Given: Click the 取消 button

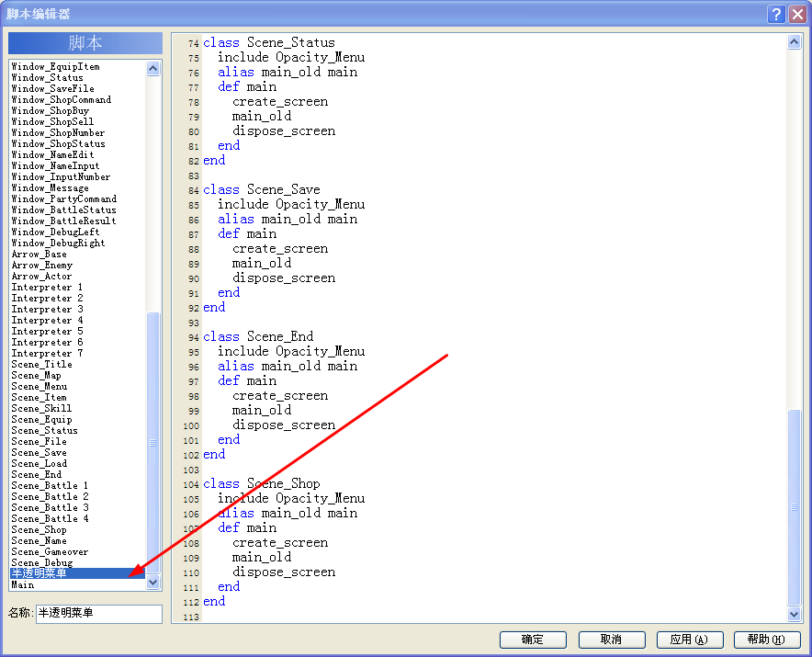Looking at the screenshot, I should (612, 640).
